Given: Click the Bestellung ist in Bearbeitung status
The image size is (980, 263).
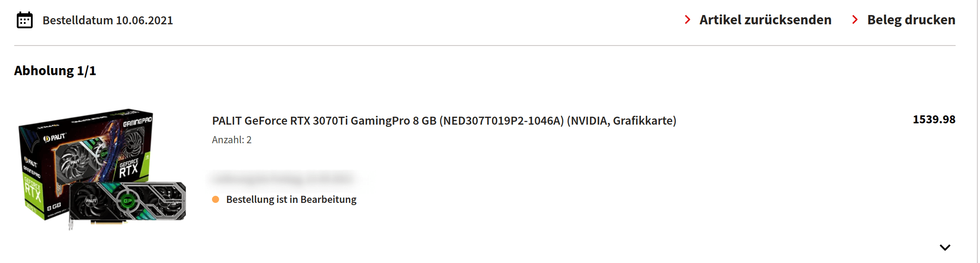Looking at the screenshot, I should 291,199.
